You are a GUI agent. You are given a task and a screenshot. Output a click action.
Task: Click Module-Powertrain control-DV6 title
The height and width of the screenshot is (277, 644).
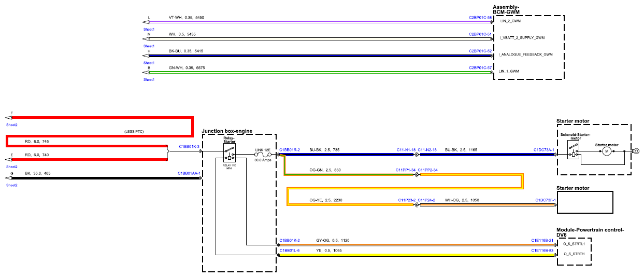[x=590, y=232]
